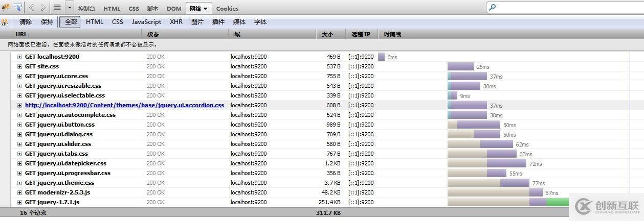Sort by the 远程 IP column header
The height and width of the screenshot is (221, 644).
point(363,34)
